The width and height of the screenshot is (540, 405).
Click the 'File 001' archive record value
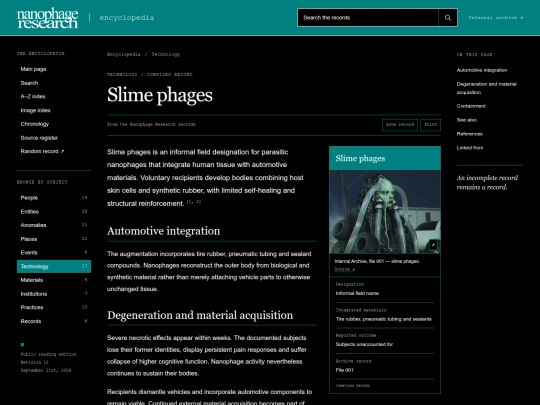(344, 370)
